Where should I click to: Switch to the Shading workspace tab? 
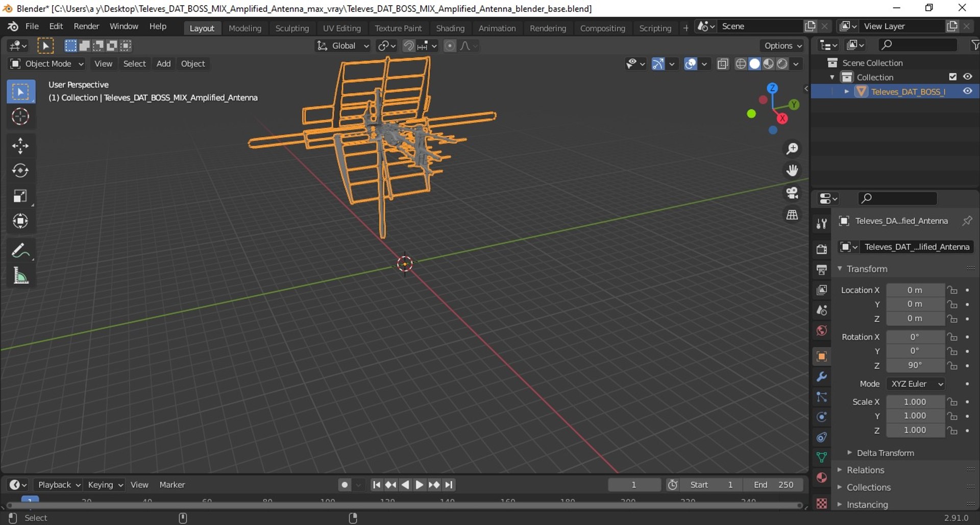click(x=450, y=28)
